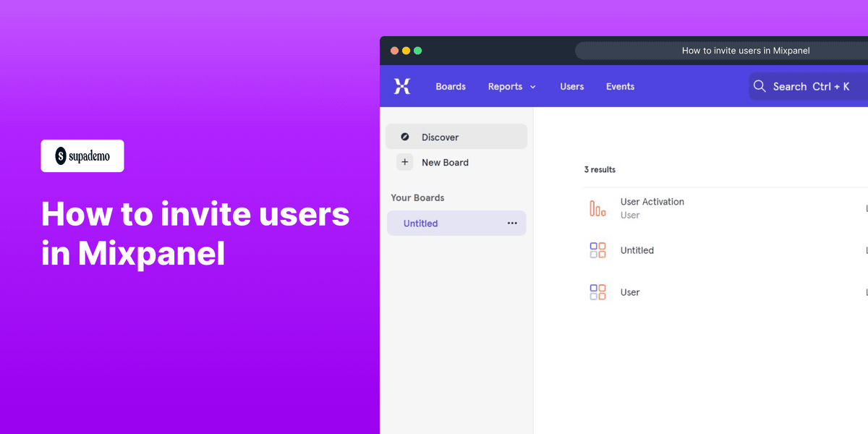Click the Mixpanel logo icon

[402, 85]
